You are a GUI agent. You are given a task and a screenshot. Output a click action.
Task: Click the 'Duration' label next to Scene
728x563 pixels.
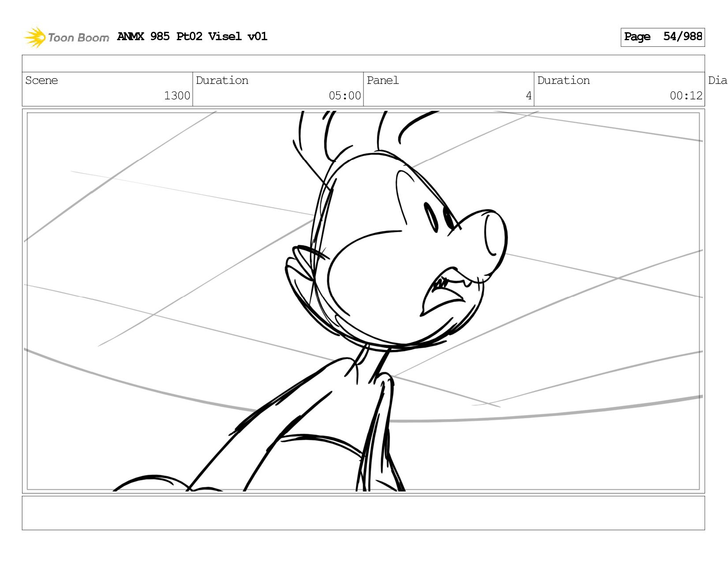click(x=222, y=80)
